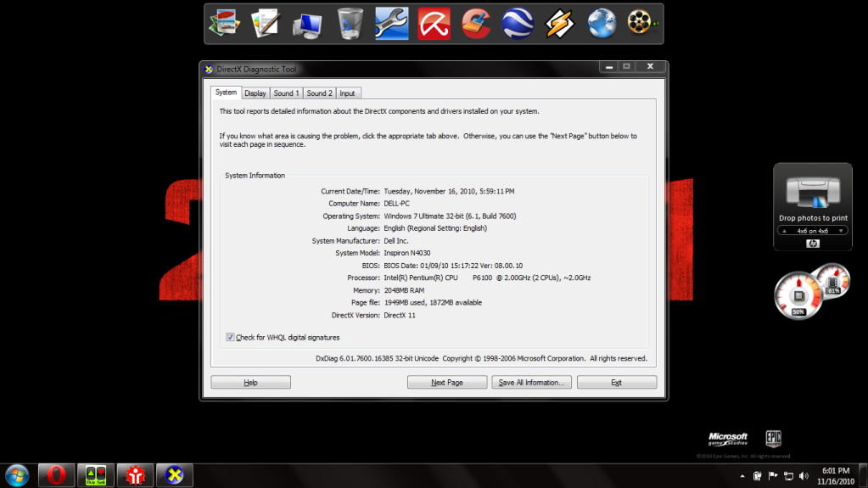Open the 4x6 on 4x6 size selector

click(812, 231)
